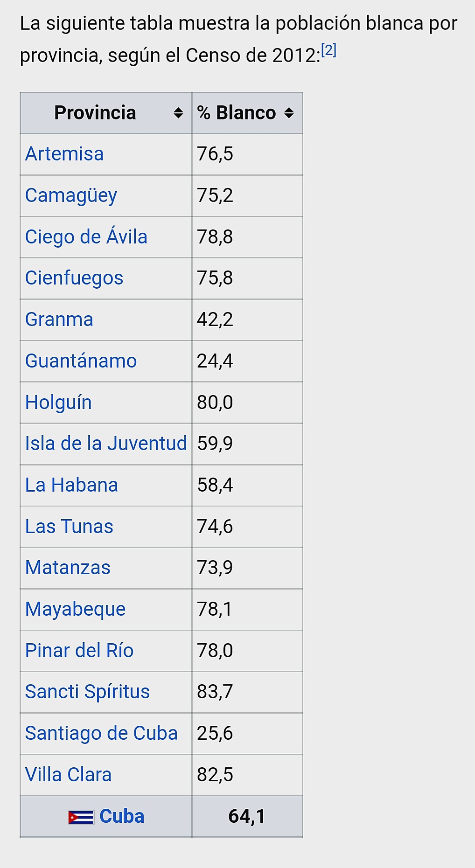Click the bold Cuba link

(122, 816)
